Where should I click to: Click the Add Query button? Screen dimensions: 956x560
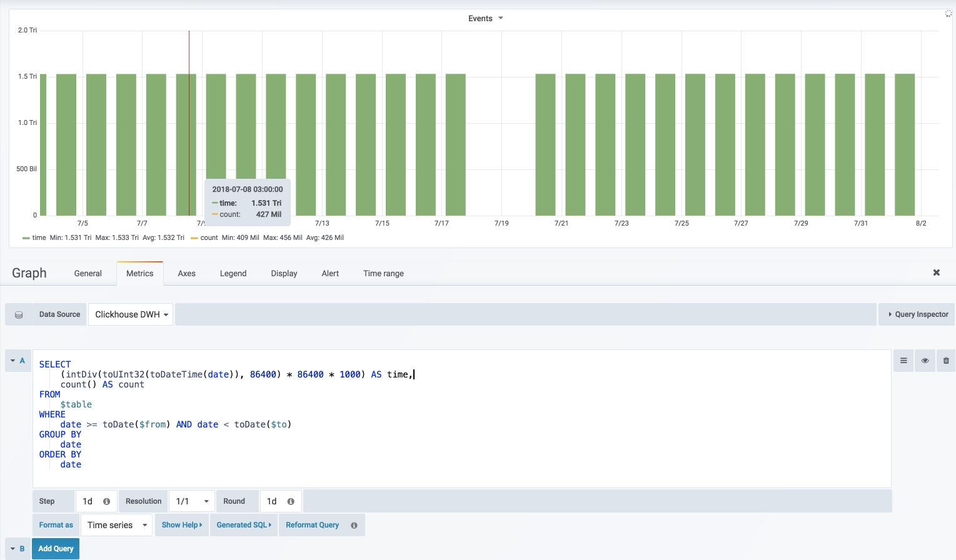click(x=55, y=548)
